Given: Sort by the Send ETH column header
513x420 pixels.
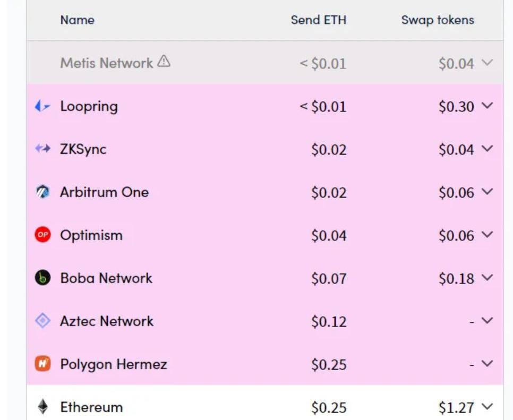Looking at the screenshot, I should (x=318, y=20).
